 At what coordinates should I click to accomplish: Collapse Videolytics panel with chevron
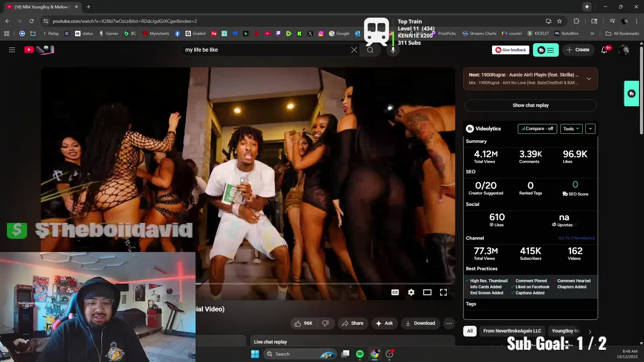590,129
